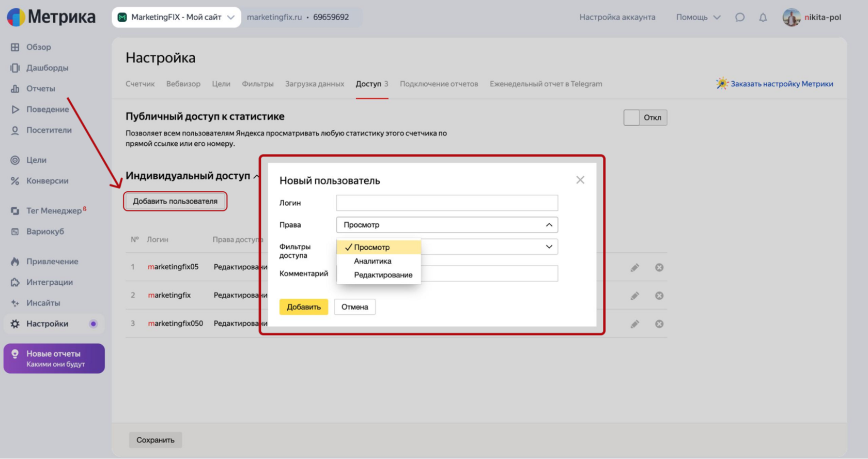Screen dimensions: 868x459
Task: Close the Новый пользователь dialog
Action: tap(580, 180)
